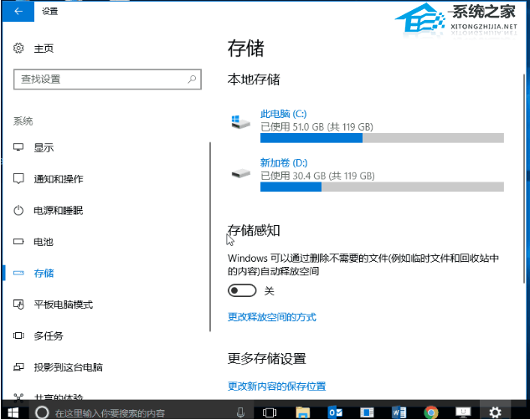Click the Storage drive icon in sidebar
This screenshot has height=420, width=530.
point(18,273)
